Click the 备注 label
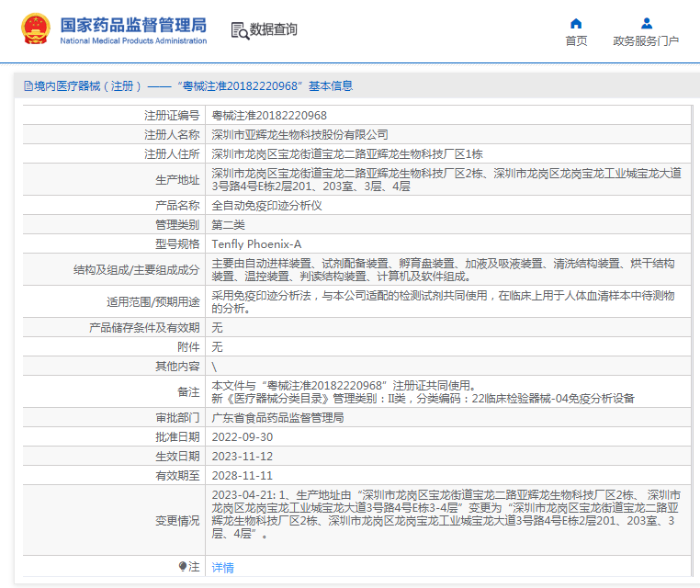Image resolution: width=700 pixels, height=588 pixels. pyautogui.click(x=188, y=392)
